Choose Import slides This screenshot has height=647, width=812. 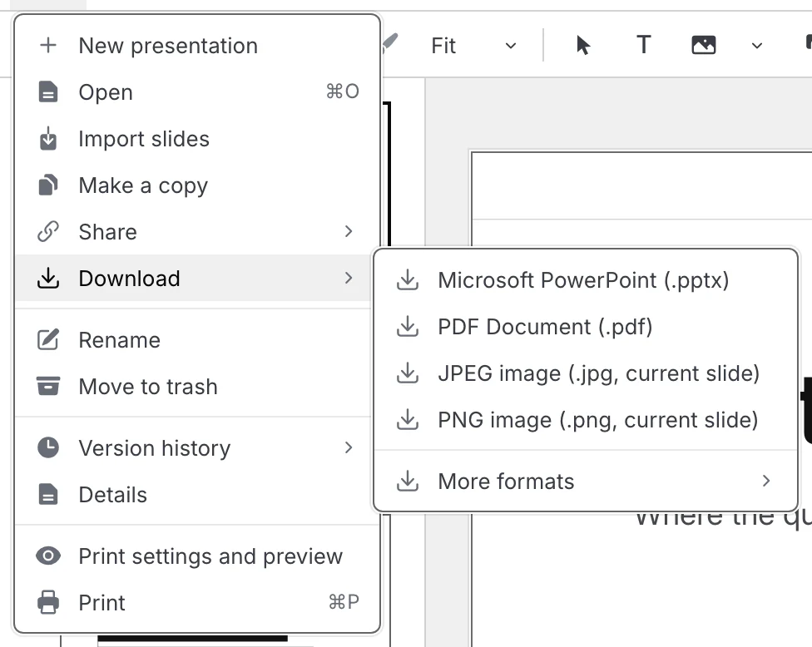point(197,139)
